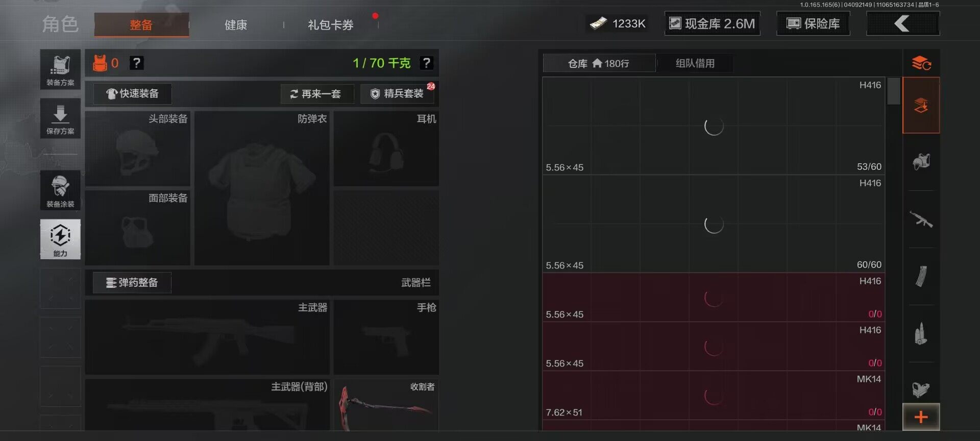Click the back arrow at top right
This screenshot has height=441, width=980.
point(903,23)
